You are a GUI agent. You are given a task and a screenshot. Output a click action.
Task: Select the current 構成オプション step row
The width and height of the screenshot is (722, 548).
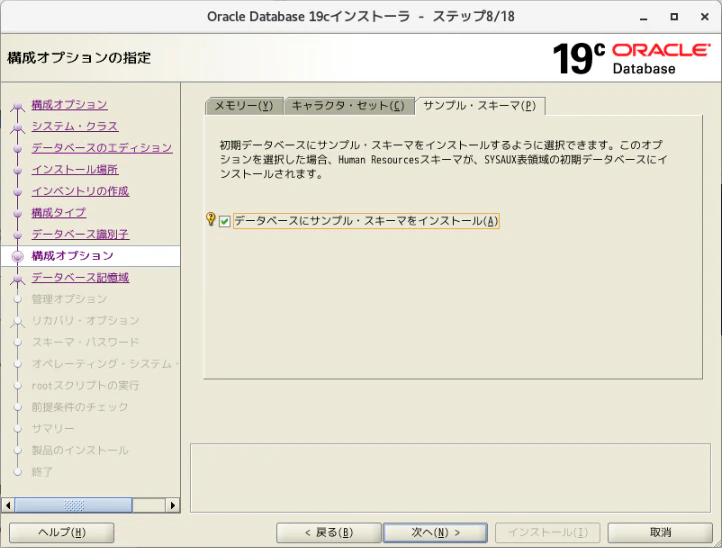point(90,256)
